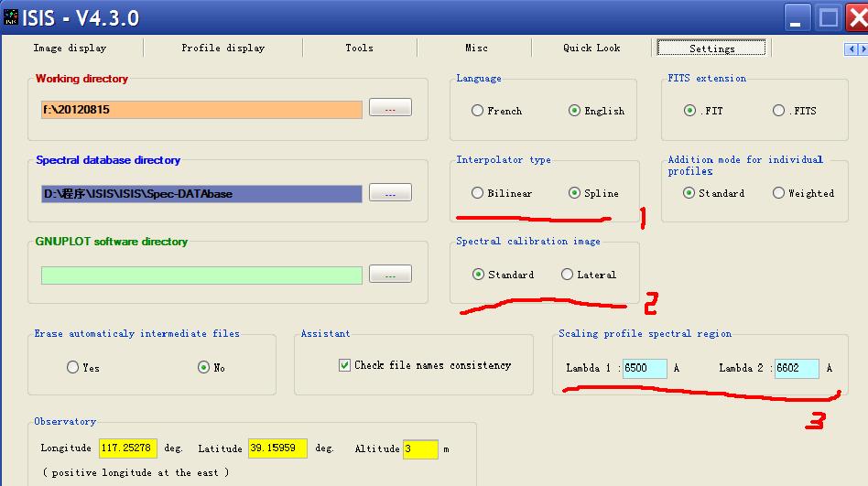Select Lateral spectral calibration image
The width and height of the screenshot is (868, 486).
click(x=567, y=274)
